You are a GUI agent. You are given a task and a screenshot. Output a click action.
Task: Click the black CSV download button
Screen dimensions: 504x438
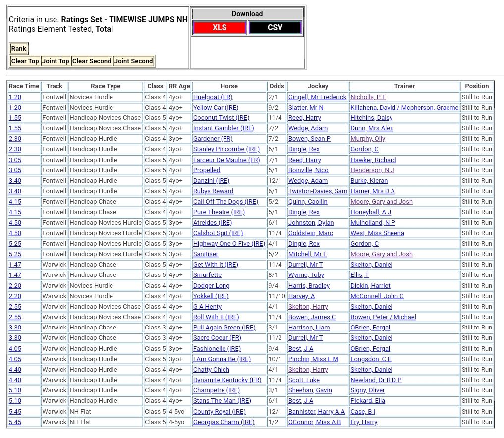[x=275, y=28]
